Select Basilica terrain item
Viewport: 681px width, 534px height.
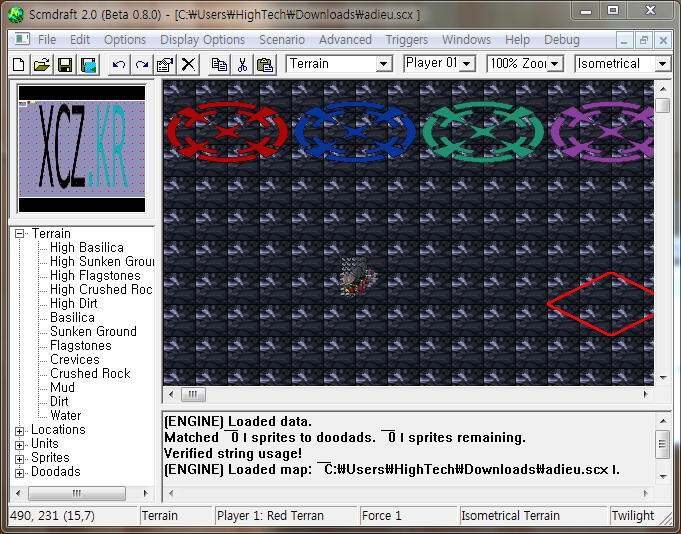(x=72, y=317)
